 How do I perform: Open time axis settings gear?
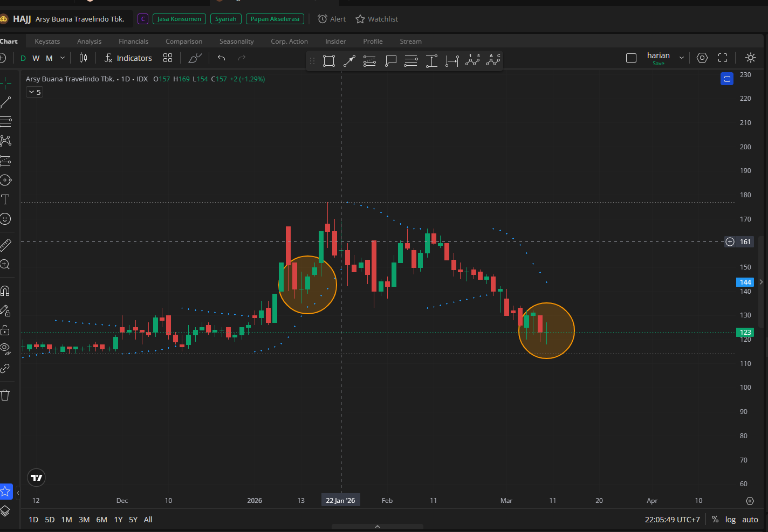pyautogui.click(x=750, y=501)
